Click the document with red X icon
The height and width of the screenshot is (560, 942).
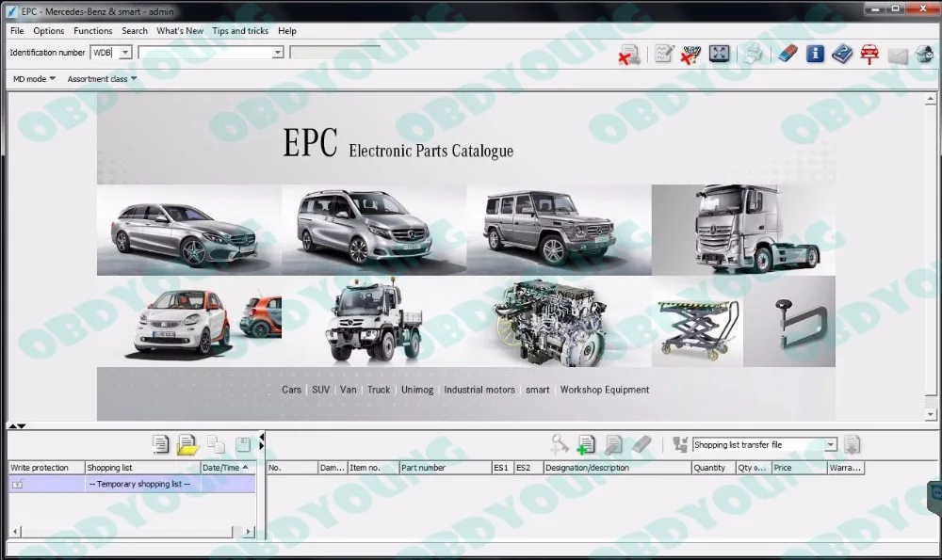coord(628,55)
